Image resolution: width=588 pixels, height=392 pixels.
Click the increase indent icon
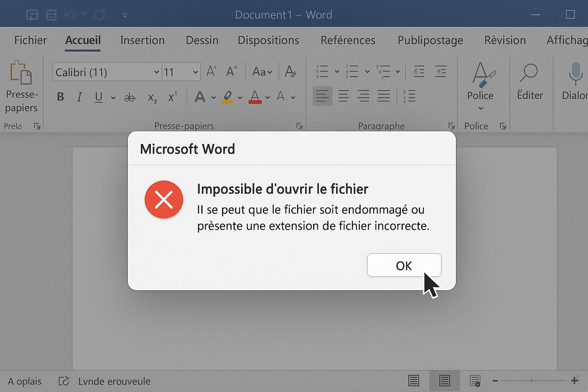(440, 71)
